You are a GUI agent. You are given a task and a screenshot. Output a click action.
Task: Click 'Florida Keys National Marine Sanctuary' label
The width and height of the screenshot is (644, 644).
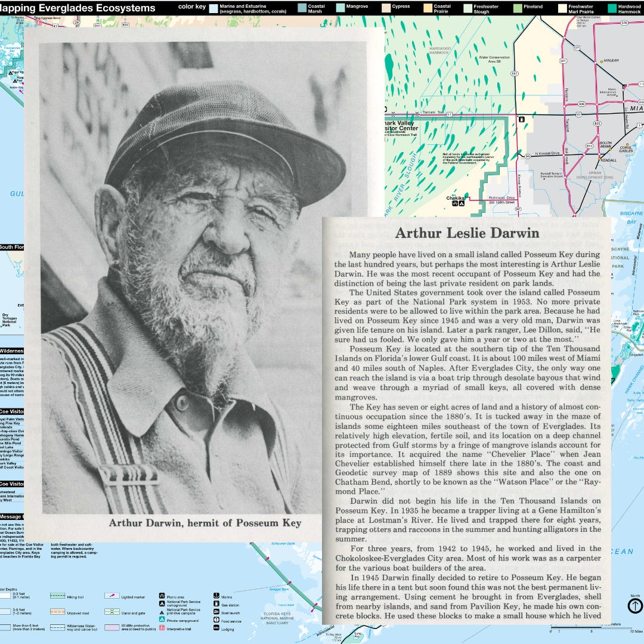pyautogui.click(x=277, y=618)
